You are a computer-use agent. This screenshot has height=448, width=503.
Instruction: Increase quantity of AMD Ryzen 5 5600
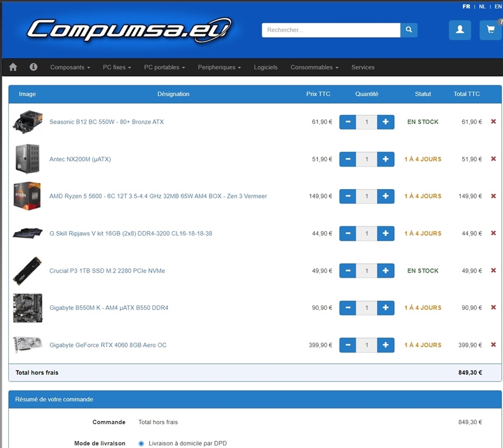tap(385, 196)
